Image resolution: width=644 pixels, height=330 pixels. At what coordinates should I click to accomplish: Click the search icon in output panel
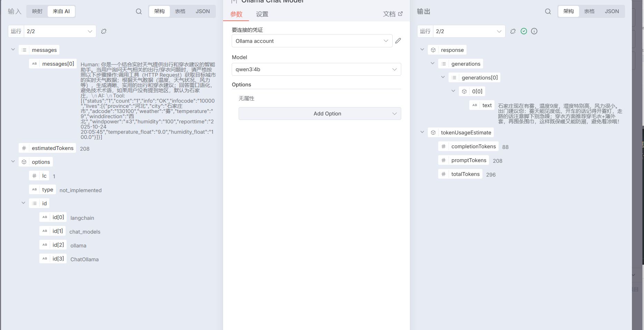coord(548,11)
